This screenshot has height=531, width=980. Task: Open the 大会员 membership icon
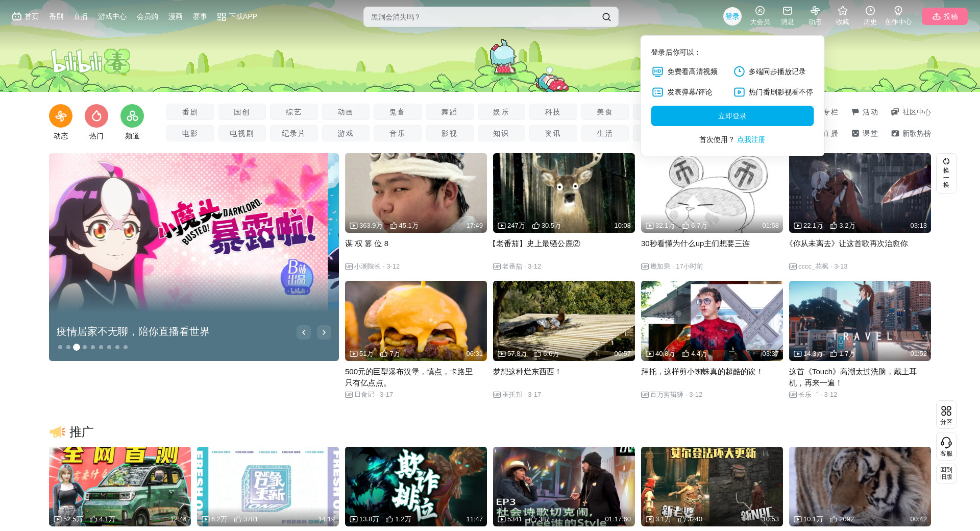click(759, 12)
